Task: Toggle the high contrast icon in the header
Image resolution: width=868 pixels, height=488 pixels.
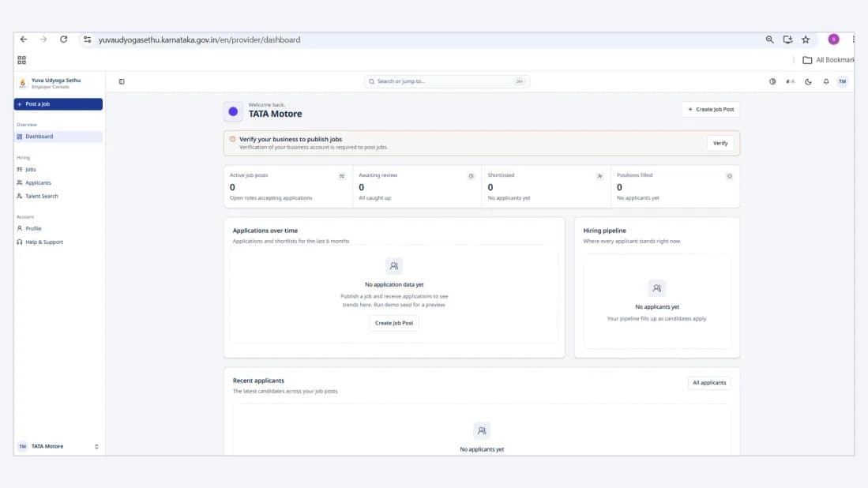Action: tap(772, 81)
